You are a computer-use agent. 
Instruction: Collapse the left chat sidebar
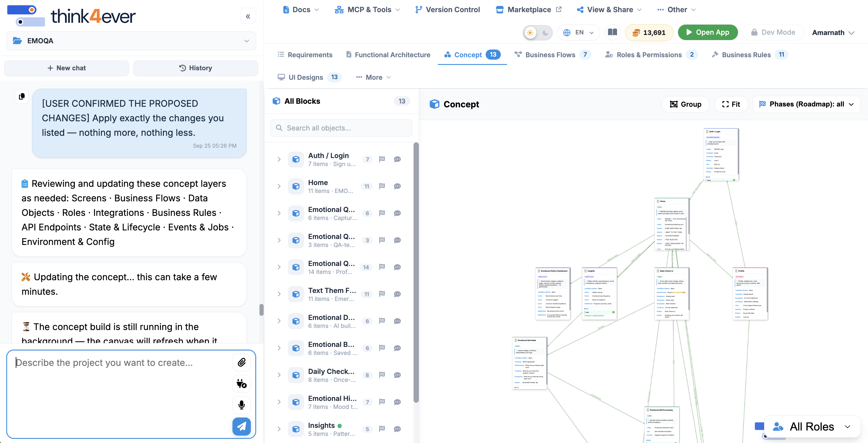pos(248,16)
